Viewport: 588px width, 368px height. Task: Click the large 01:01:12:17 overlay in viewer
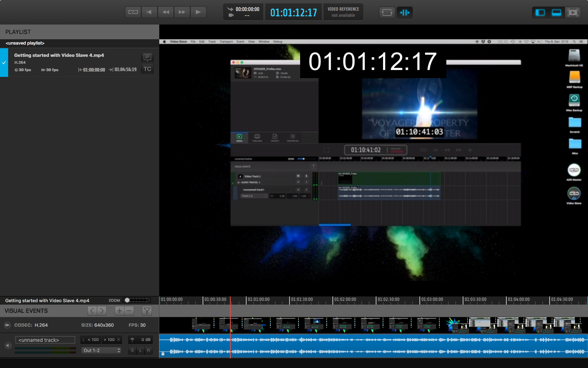373,61
